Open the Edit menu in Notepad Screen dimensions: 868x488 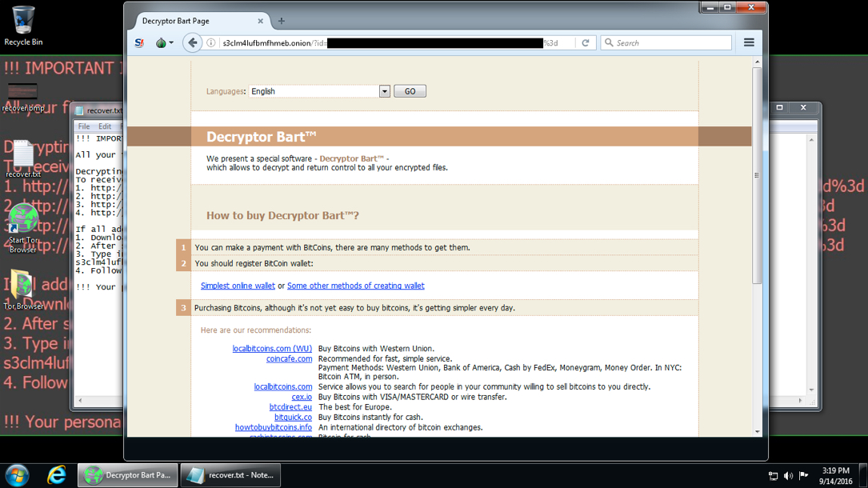click(105, 126)
